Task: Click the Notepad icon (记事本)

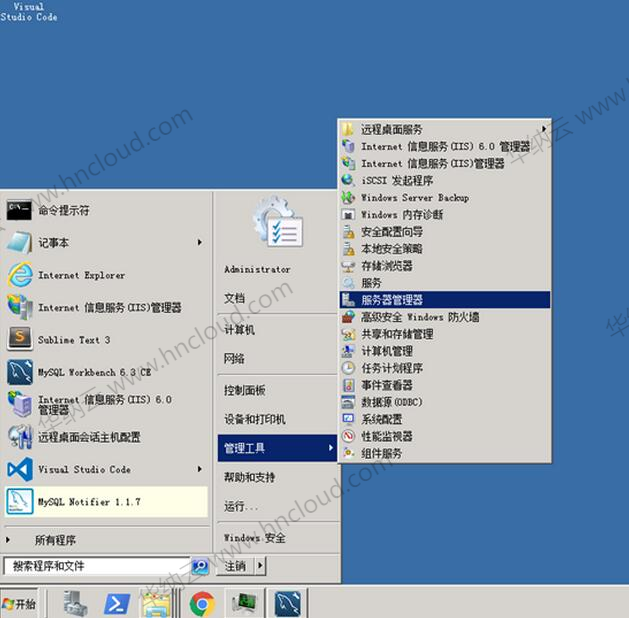Action: coord(19,242)
